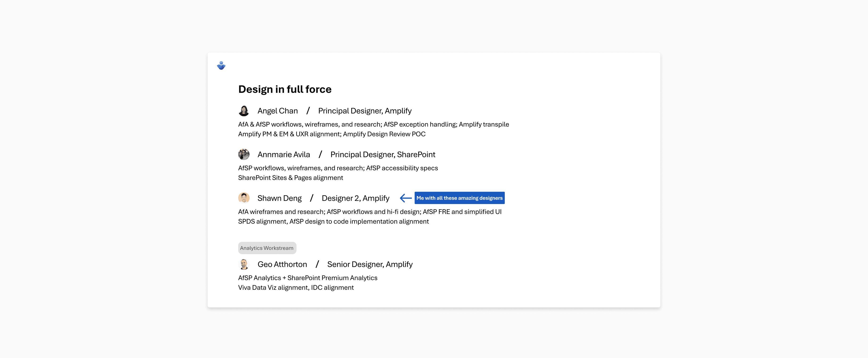Click Annmarie Avila's avatar photo
Viewport: 868px width, 358px height.
[x=244, y=154]
